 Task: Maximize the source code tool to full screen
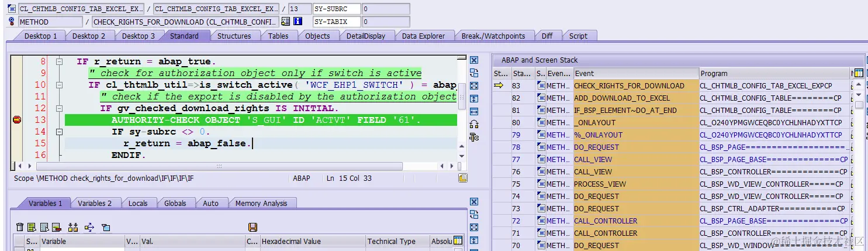pos(474,85)
